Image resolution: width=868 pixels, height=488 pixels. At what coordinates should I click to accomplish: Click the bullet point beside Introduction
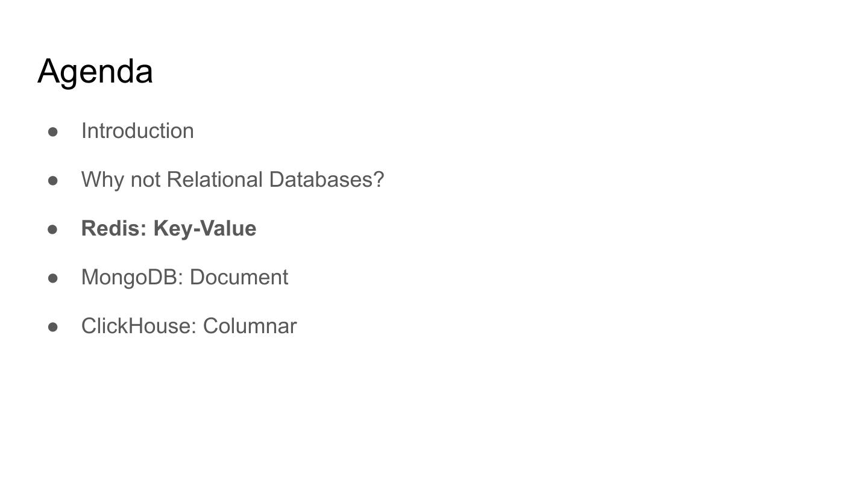53,131
